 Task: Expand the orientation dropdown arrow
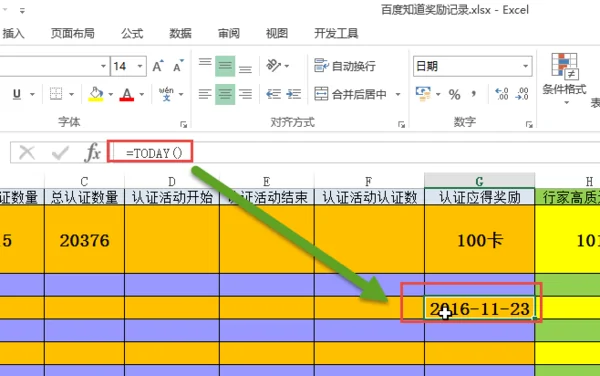point(287,66)
